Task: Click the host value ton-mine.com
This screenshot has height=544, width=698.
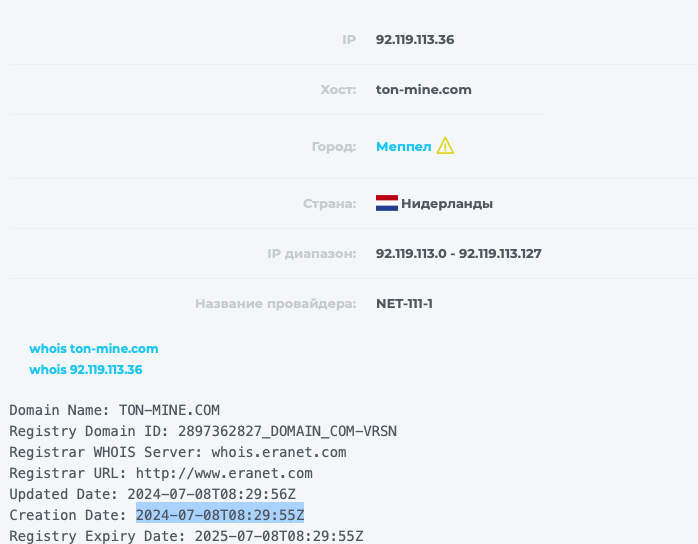Action: (423, 89)
